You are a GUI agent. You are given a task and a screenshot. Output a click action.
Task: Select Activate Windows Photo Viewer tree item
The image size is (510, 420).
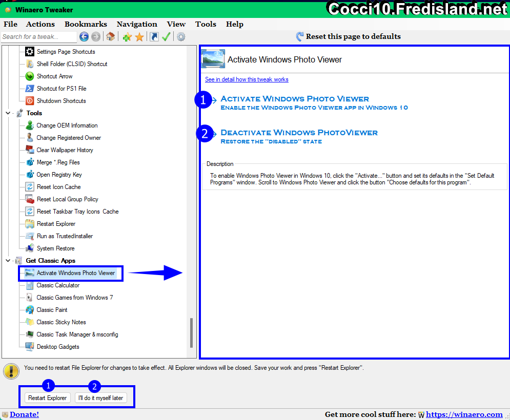click(x=75, y=273)
